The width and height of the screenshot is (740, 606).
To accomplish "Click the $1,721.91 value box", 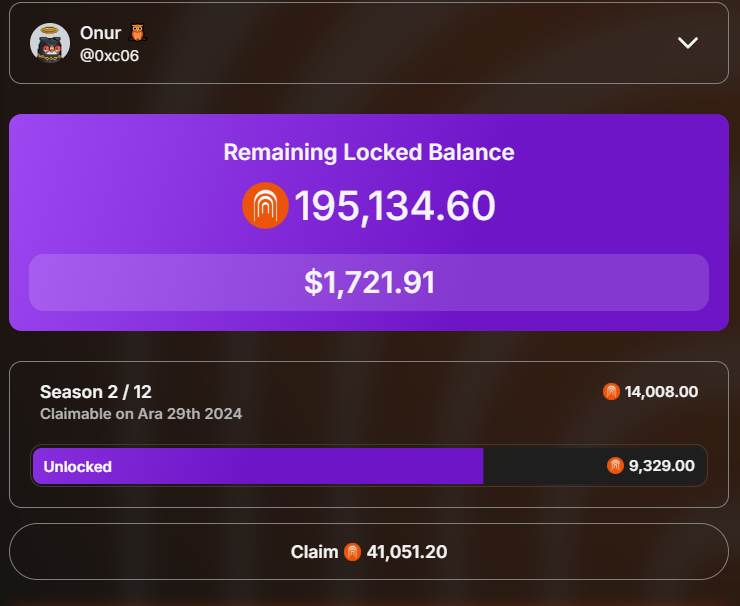I will [369, 282].
